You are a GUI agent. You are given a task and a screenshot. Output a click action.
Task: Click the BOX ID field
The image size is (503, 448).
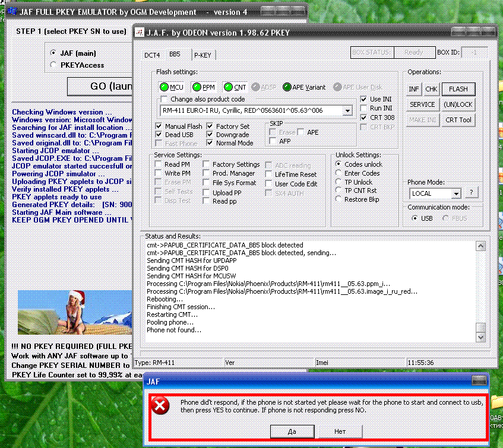[x=474, y=52]
